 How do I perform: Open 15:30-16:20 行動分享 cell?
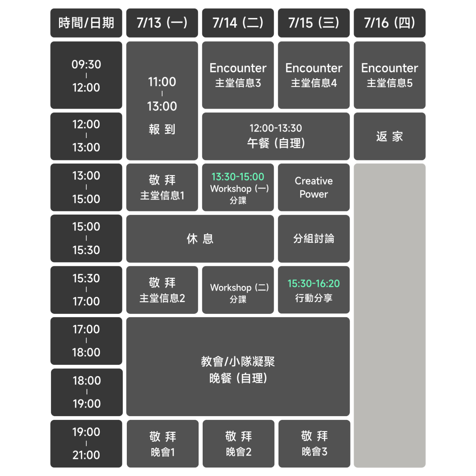[314, 290]
